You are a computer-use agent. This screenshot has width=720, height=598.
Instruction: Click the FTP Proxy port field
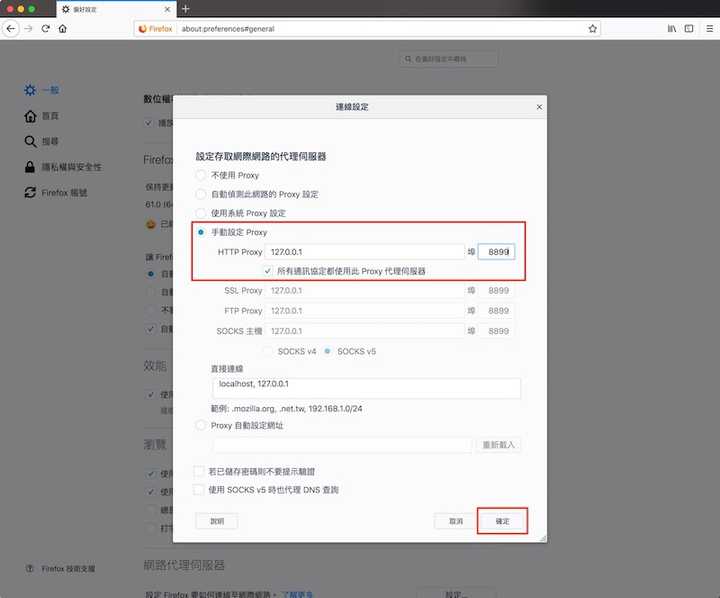coord(496,311)
